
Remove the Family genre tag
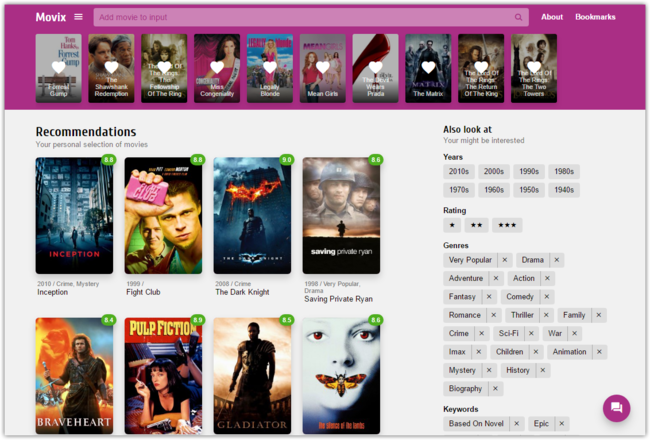click(x=599, y=315)
